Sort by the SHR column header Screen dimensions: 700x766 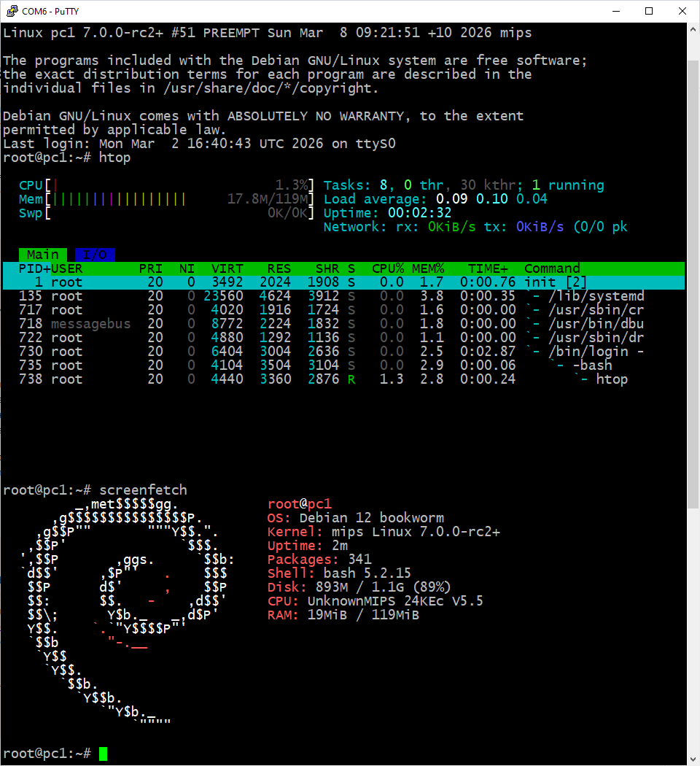327,268
